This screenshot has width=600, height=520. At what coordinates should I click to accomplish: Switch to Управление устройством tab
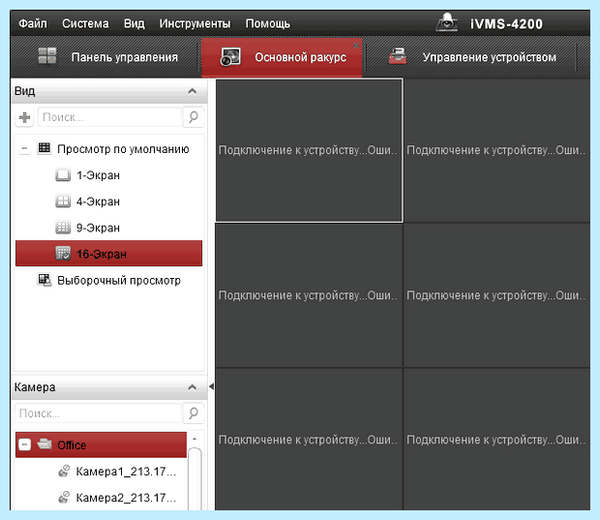click(x=471, y=57)
